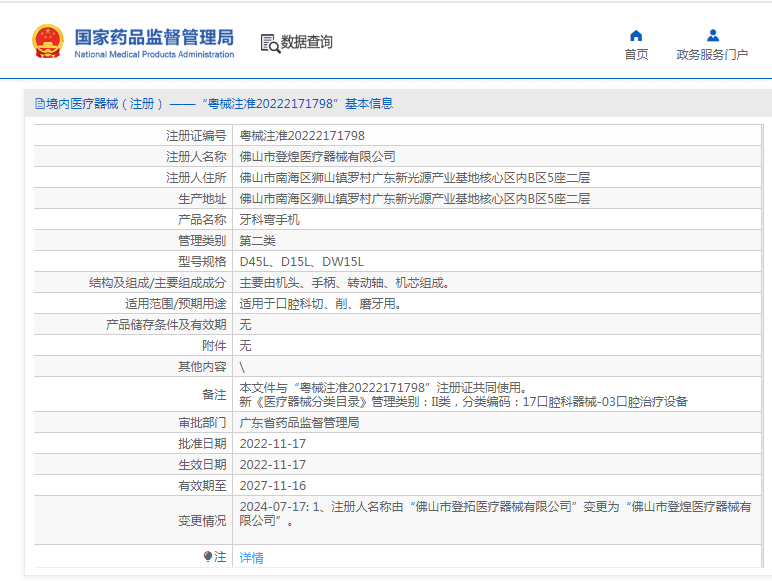Select product name 牙科弯手机
Viewport: 772px width, 581px height.
coord(269,220)
